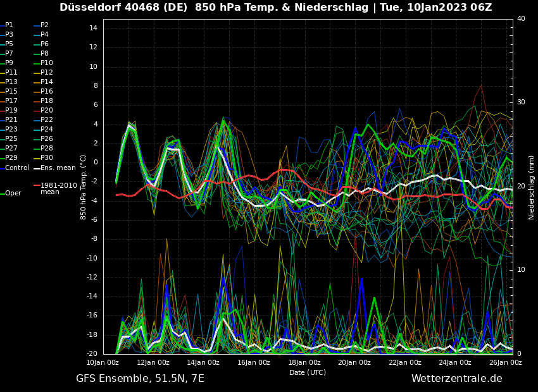Select the P22 legend entry
538x392 pixels.
(47, 120)
